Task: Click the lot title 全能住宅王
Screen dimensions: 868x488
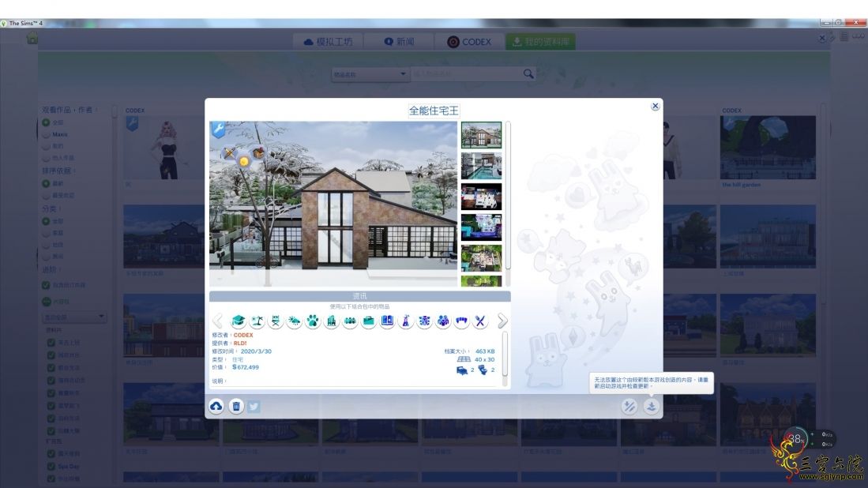Action: (x=434, y=111)
